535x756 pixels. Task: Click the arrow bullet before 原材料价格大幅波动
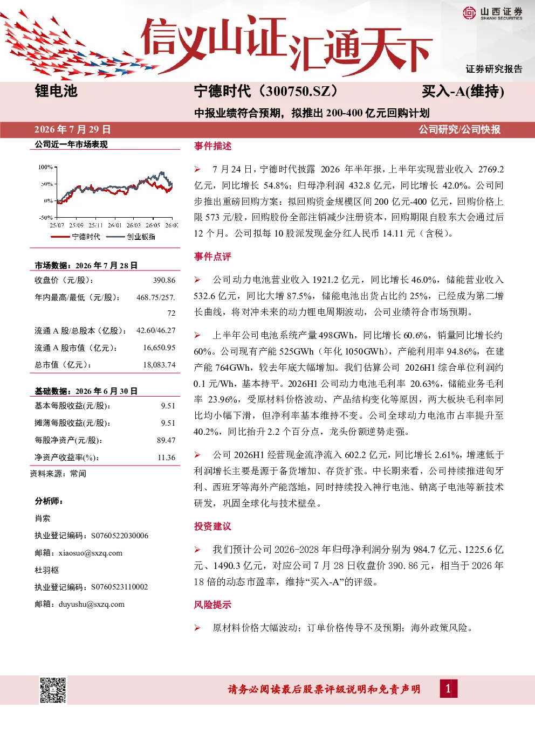[197, 628]
